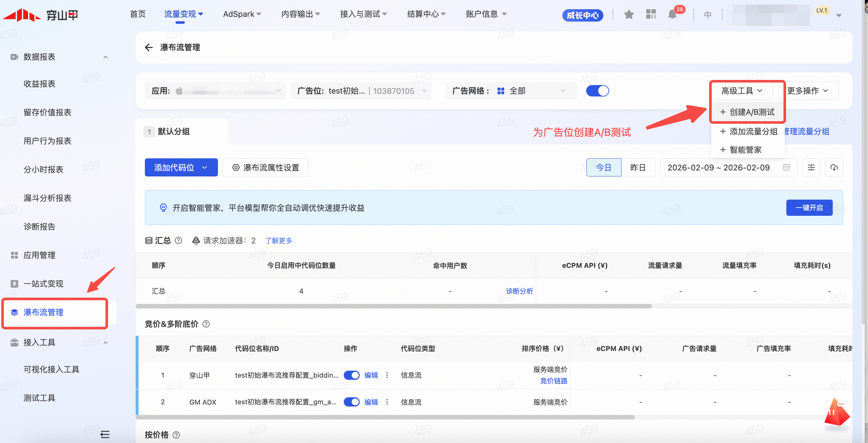Click the help icon next to 汇总
The width and height of the screenshot is (868, 443).
click(179, 240)
